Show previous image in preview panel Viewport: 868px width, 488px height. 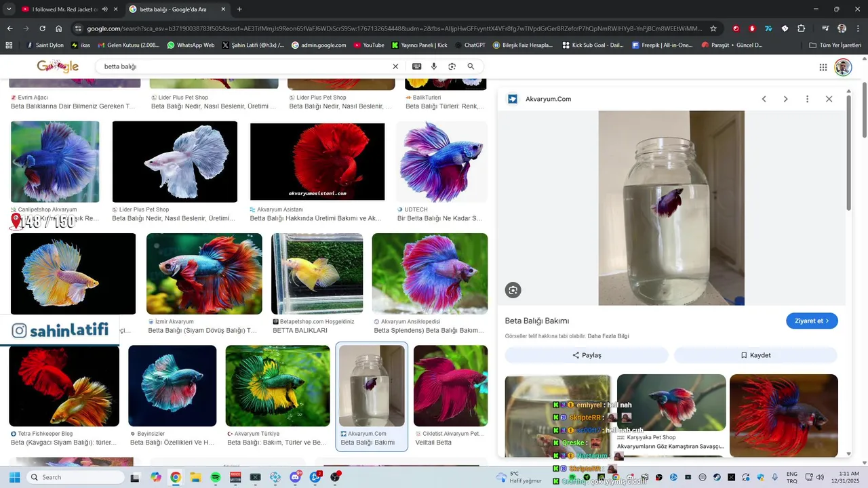click(x=764, y=99)
